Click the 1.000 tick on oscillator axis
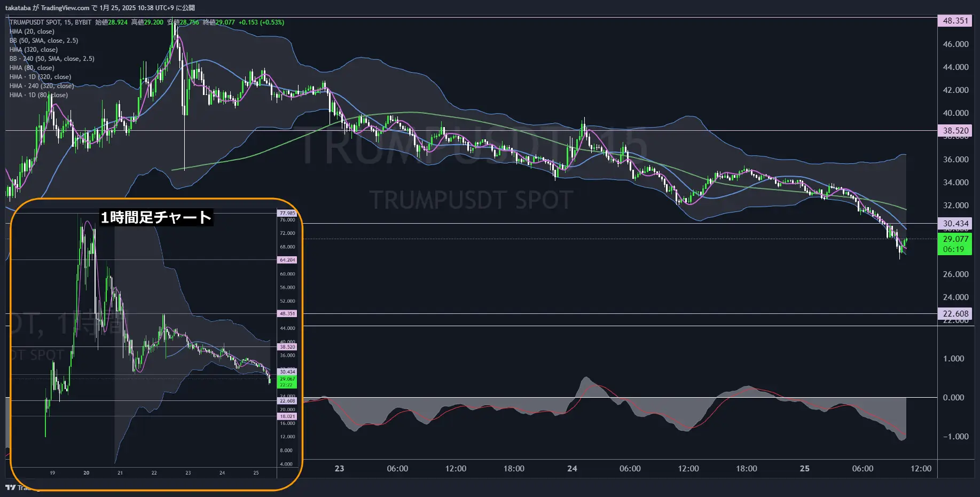Screen dimensions: 980x497 tap(953, 359)
